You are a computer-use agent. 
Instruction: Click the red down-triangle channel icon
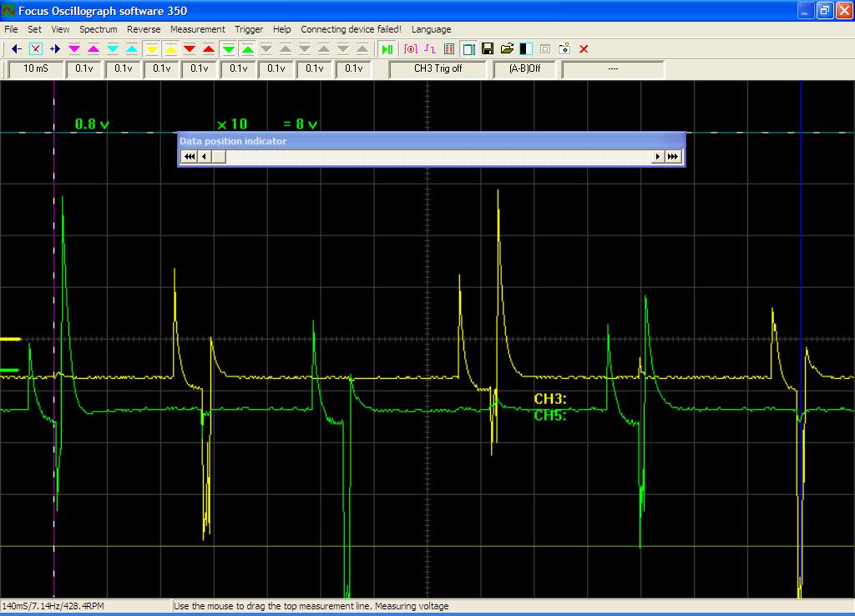pyautogui.click(x=190, y=49)
